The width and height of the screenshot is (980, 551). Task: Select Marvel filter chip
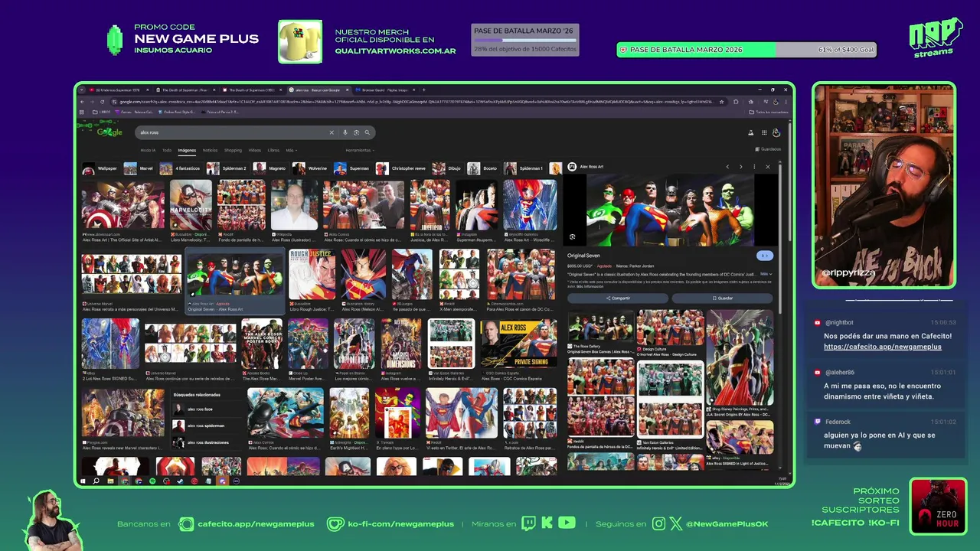pos(139,168)
